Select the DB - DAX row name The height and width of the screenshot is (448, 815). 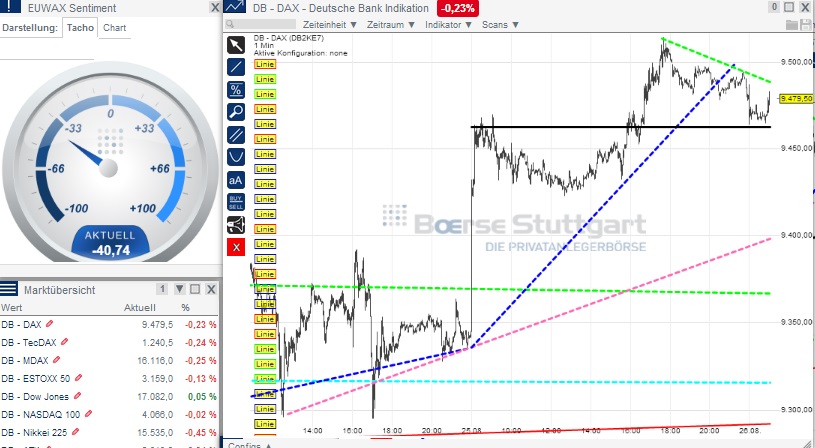[21, 324]
